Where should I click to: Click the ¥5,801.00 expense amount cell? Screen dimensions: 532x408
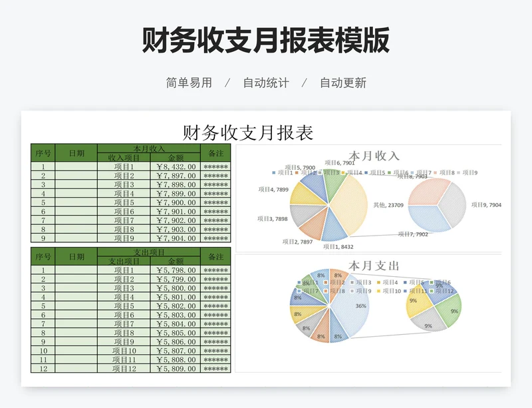176,297
